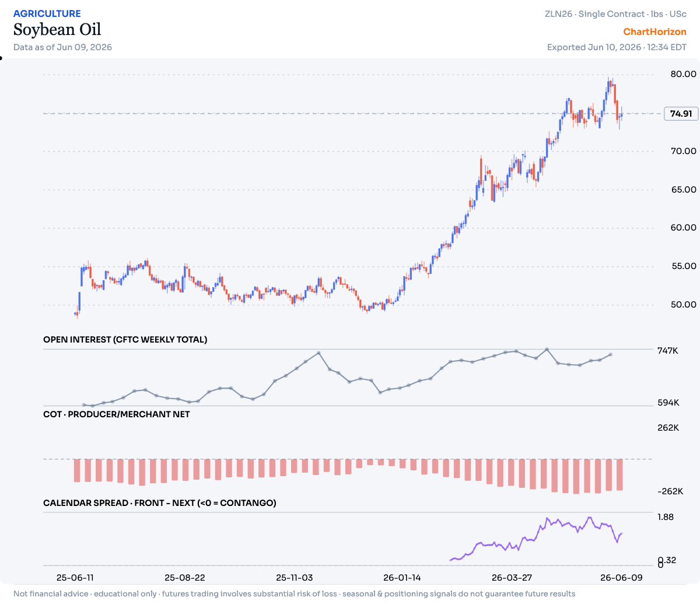Click the 0.32 calendar spread axis value

point(668,560)
